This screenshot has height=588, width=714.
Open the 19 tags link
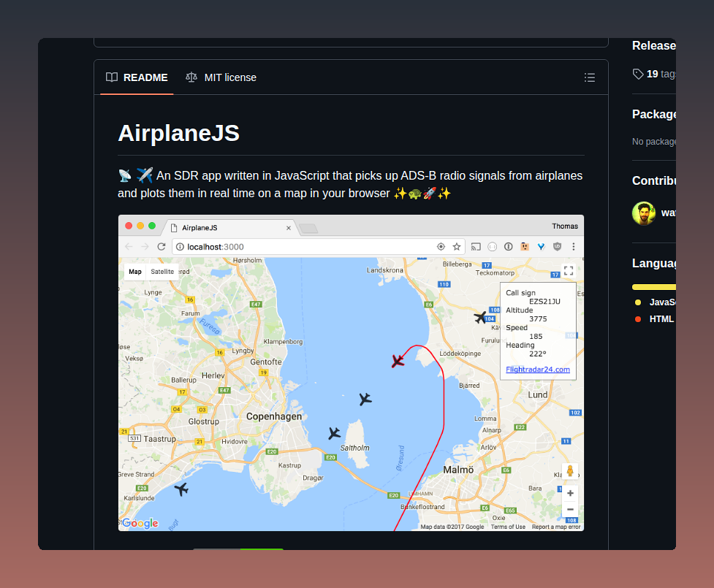(661, 74)
